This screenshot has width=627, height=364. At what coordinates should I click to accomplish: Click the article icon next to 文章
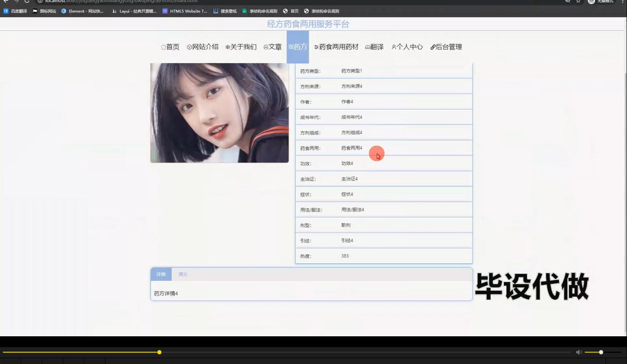click(x=266, y=47)
